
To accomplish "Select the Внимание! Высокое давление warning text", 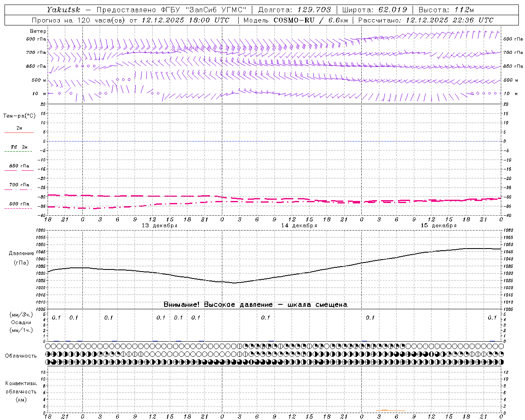I will point(256,304).
